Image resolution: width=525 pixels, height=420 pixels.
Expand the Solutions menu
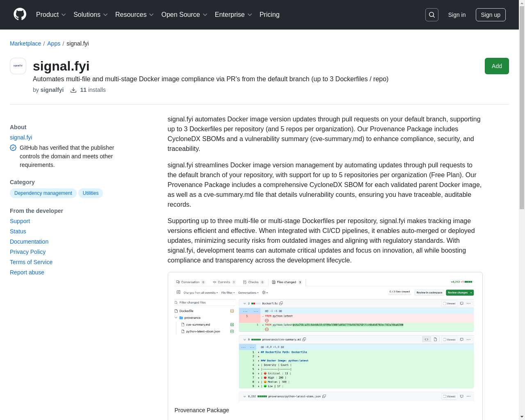pyautogui.click(x=91, y=15)
